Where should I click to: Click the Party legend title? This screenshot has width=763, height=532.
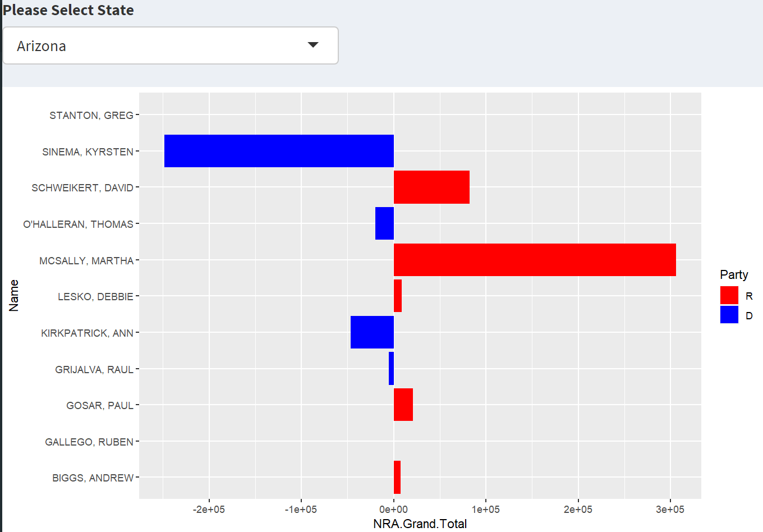(x=734, y=274)
